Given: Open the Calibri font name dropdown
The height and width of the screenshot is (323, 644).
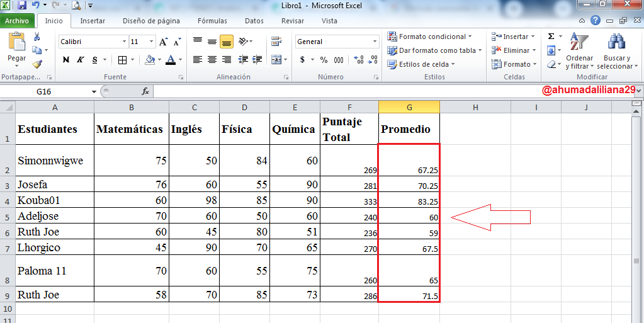Looking at the screenshot, I should click(125, 42).
